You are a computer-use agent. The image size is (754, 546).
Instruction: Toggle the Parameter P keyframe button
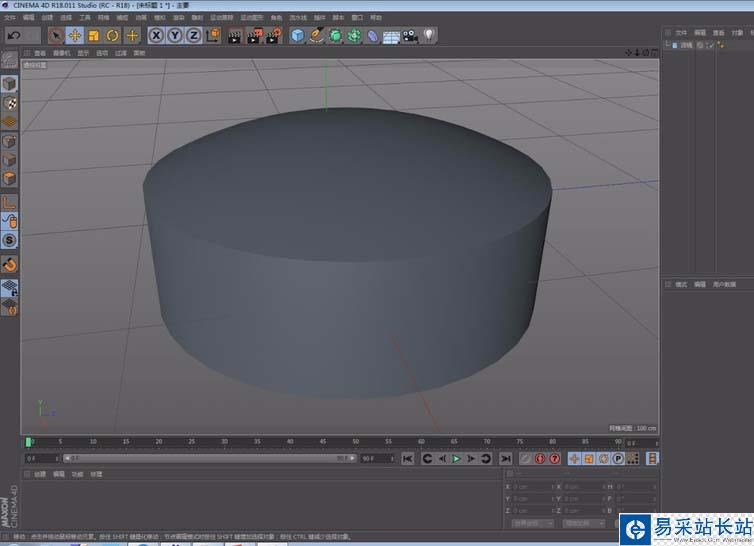pos(618,459)
